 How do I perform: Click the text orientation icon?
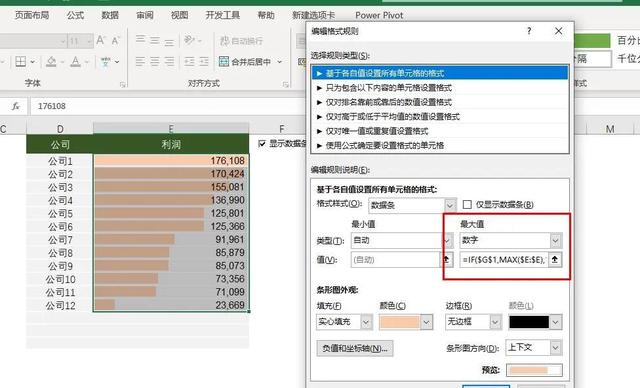pos(189,40)
